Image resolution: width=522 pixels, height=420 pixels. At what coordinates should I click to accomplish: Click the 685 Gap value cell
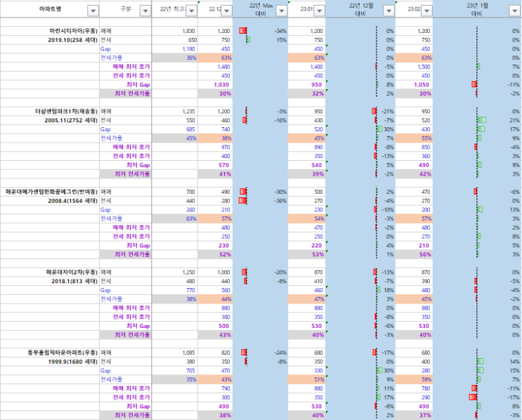(x=175, y=129)
